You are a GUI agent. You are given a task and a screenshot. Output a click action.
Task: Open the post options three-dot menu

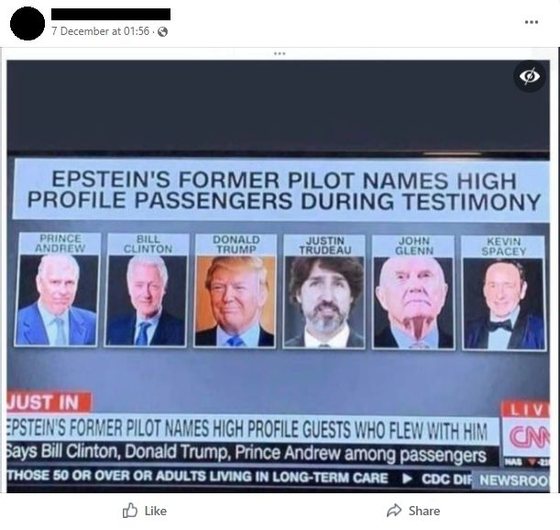[531, 22]
